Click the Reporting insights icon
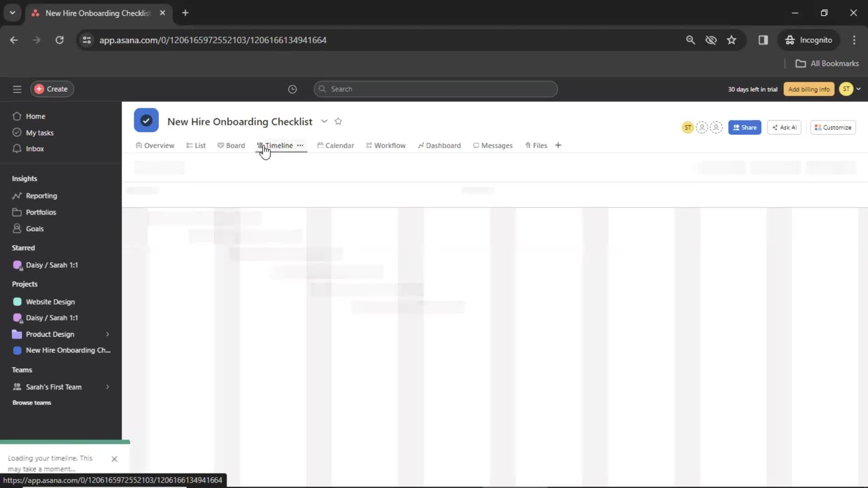This screenshot has width=868, height=488. 17,195
